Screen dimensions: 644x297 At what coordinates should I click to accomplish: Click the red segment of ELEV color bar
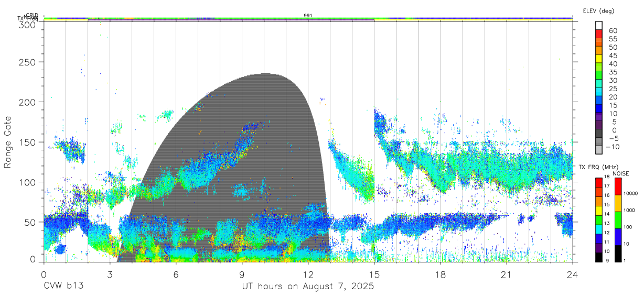point(599,33)
